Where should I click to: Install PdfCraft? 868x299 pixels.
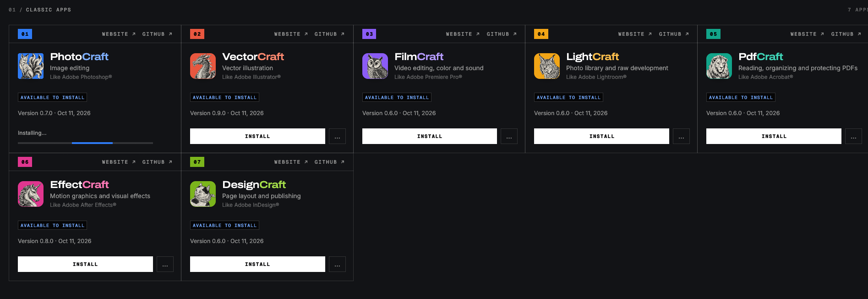click(774, 136)
